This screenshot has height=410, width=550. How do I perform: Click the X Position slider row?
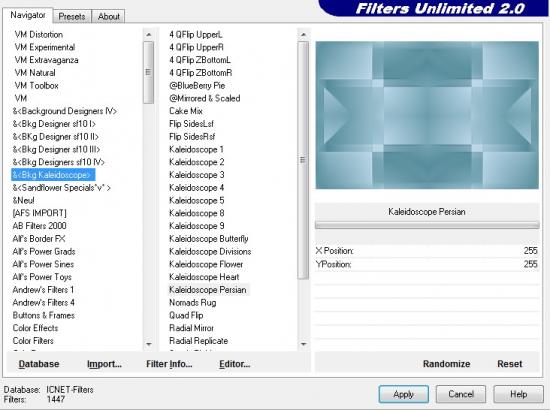click(x=427, y=251)
